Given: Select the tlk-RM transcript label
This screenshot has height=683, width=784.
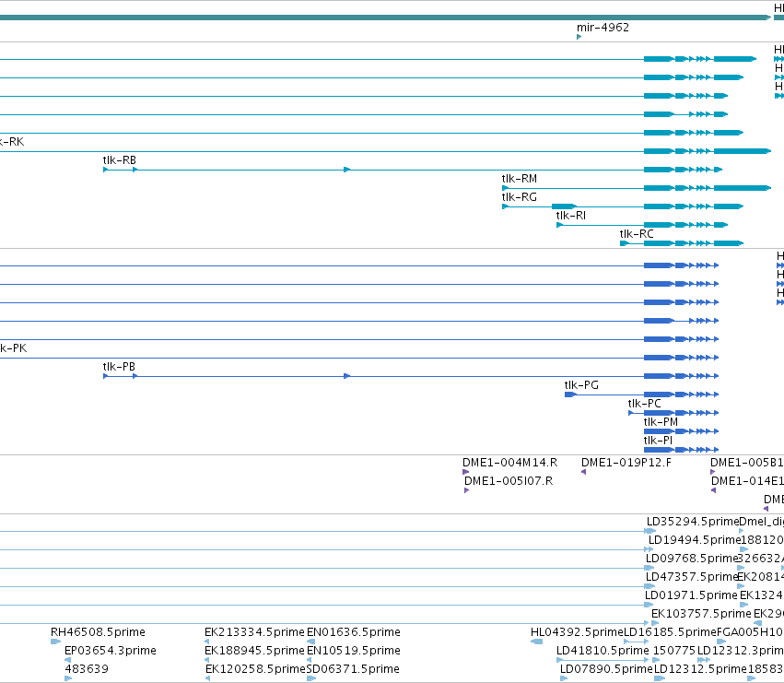Looking at the screenshot, I should (519, 179).
